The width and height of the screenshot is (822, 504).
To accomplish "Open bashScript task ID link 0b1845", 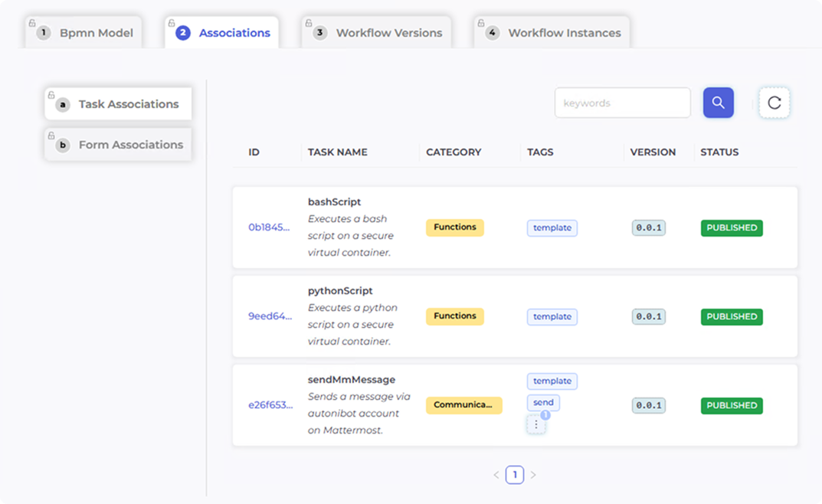I will (269, 227).
